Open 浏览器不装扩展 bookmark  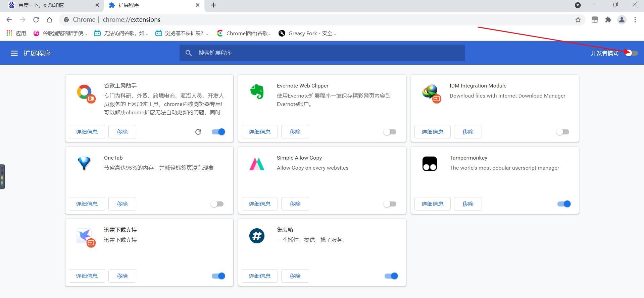[183, 33]
